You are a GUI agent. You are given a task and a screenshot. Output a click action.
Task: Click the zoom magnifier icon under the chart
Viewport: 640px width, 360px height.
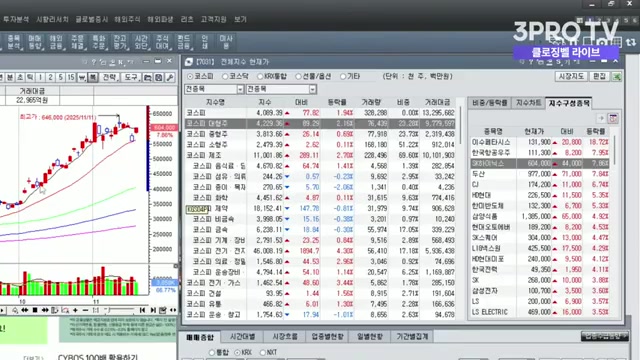coord(15,311)
